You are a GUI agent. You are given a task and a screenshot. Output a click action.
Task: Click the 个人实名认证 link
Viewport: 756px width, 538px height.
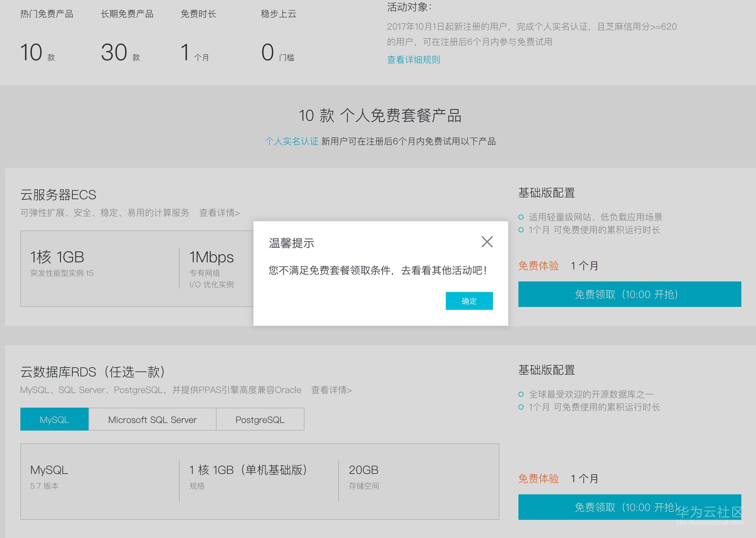[x=292, y=141]
